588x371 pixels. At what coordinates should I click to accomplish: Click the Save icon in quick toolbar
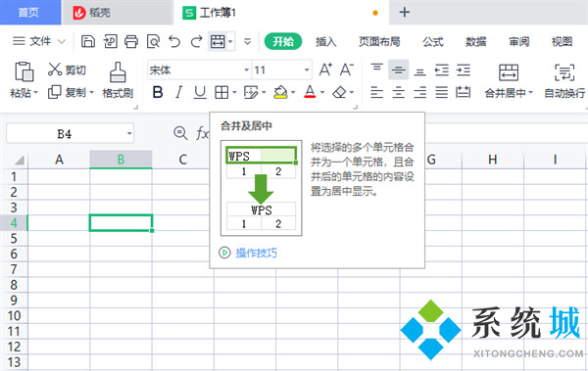pyautogui.click(x=88, y=41)
